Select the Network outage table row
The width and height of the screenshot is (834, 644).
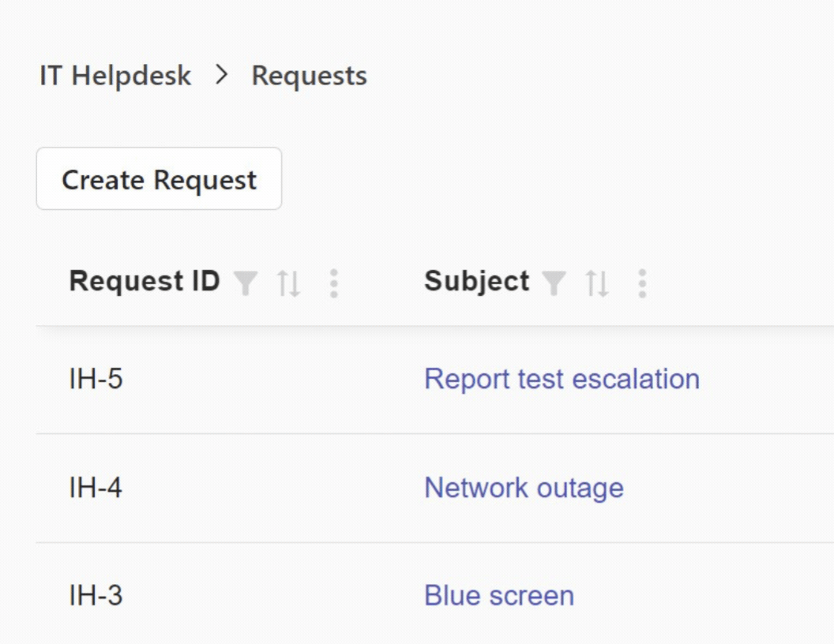(435, 489)
